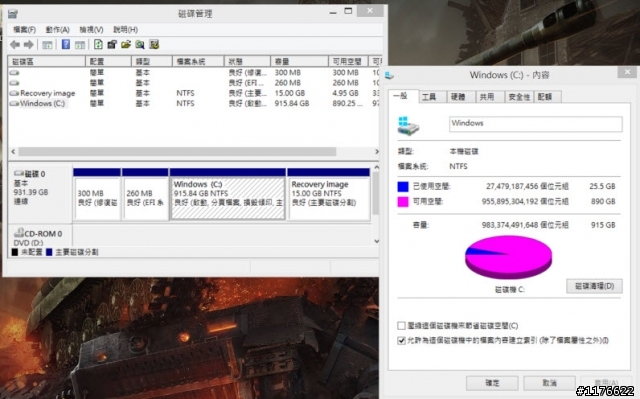Open the properties icon next to Refresh
The height and width of the screenshot is (399, 640).
[x=112, y=44]
